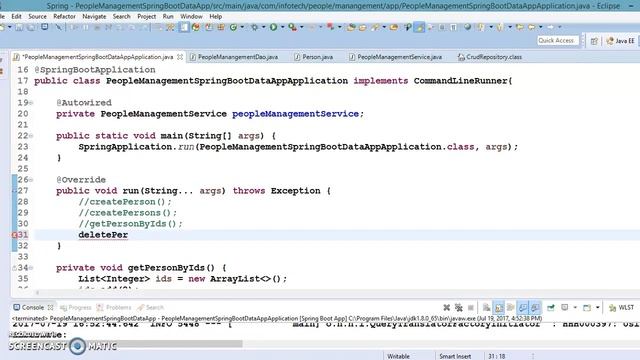The image size is (640, 360).
Task: Click the Open Perspective icon
Action: point(594,41)
